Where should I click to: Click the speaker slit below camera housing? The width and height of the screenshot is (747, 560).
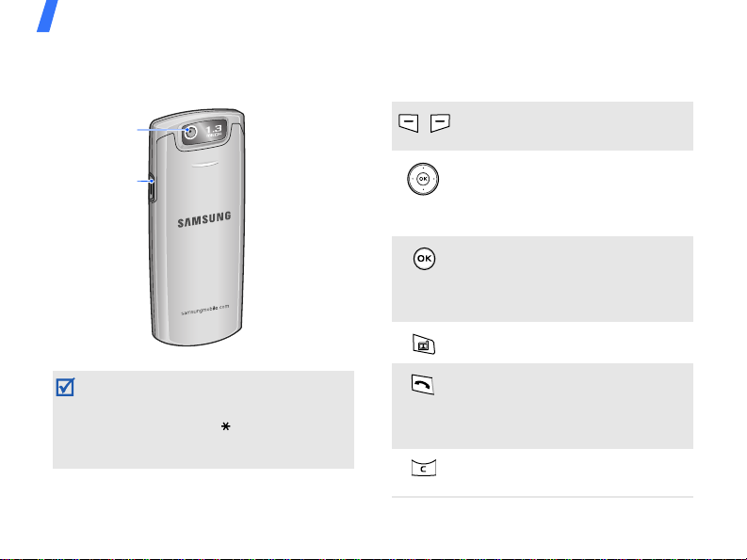[205, 165]
